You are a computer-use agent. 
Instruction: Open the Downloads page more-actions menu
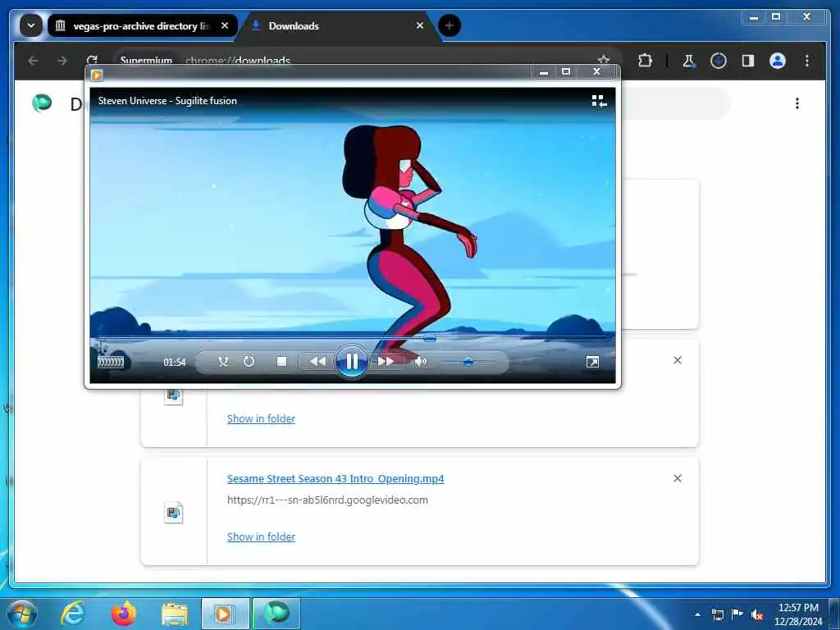tap(797, 103)
